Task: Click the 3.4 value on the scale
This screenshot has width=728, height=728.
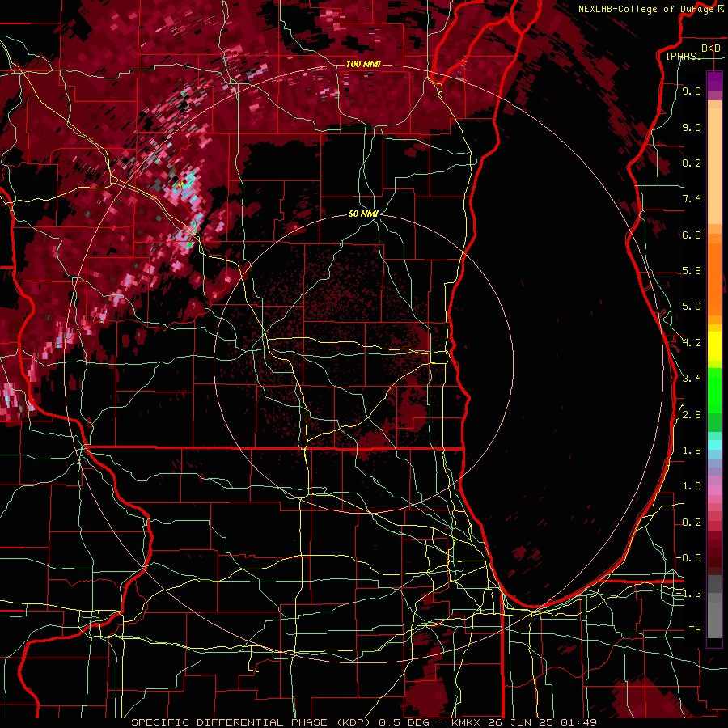Action: tap(692, 379)
